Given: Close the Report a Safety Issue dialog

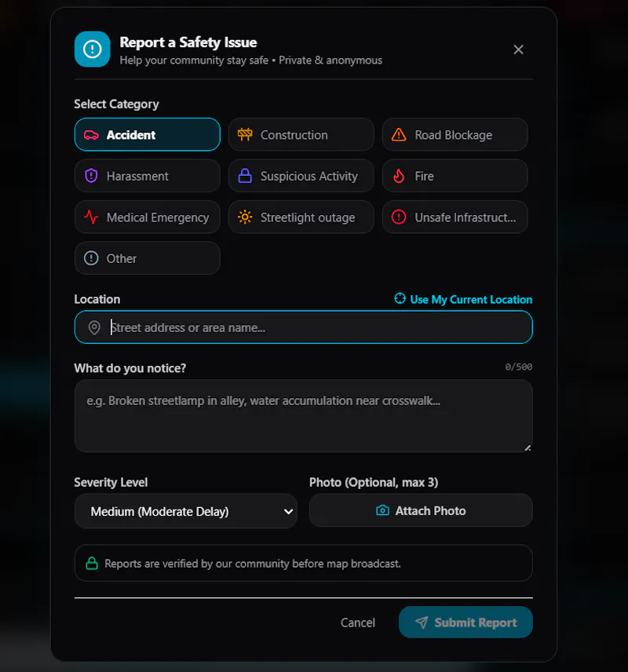Looking at the screenshot, I should point(518,49).
